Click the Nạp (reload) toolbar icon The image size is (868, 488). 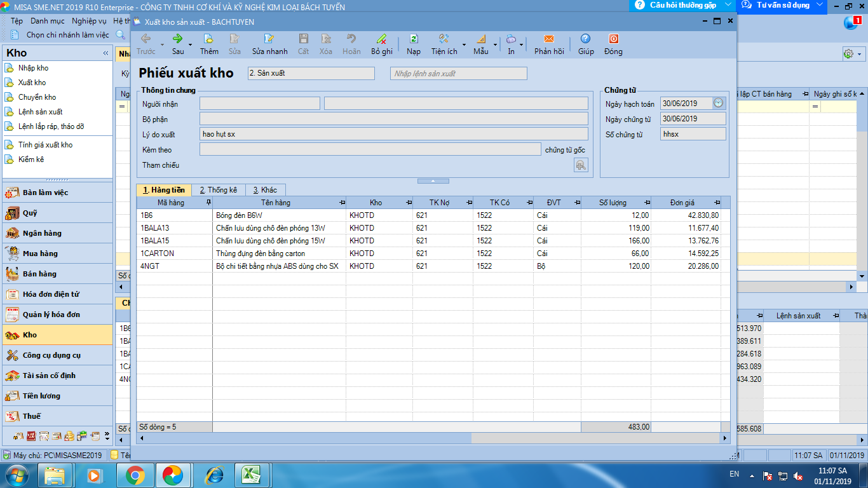coord(414,39)
